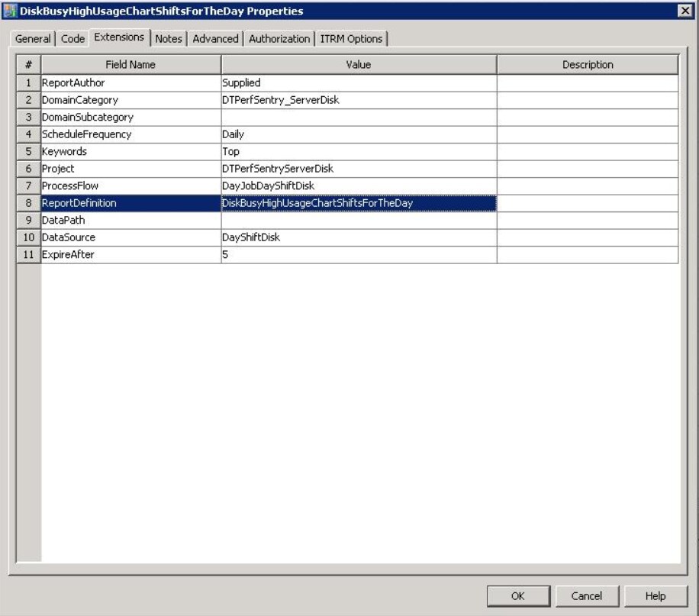699x616 pixels.
Task: Select row number 11 for ExpireAfter
Action: pos(24,256)
